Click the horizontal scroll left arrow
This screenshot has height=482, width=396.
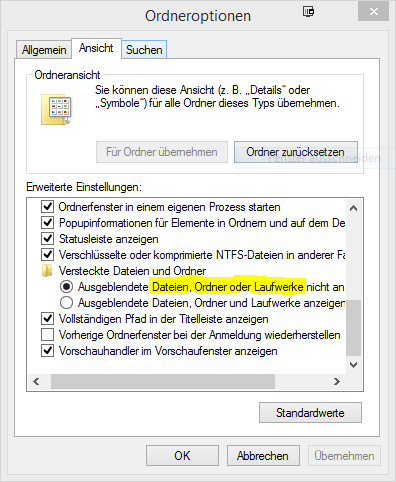coord(36,381)
